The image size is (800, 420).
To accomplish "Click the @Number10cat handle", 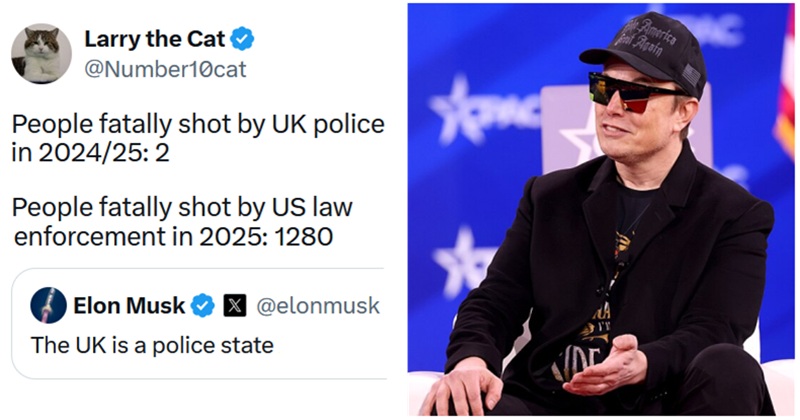I will pos(164,69).
